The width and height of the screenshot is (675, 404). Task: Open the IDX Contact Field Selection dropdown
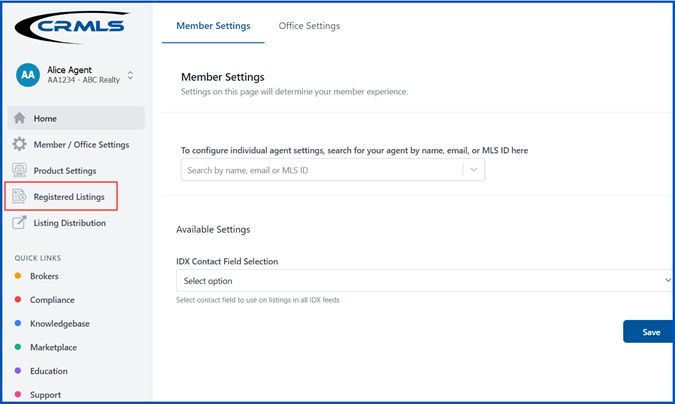point(424,280)
